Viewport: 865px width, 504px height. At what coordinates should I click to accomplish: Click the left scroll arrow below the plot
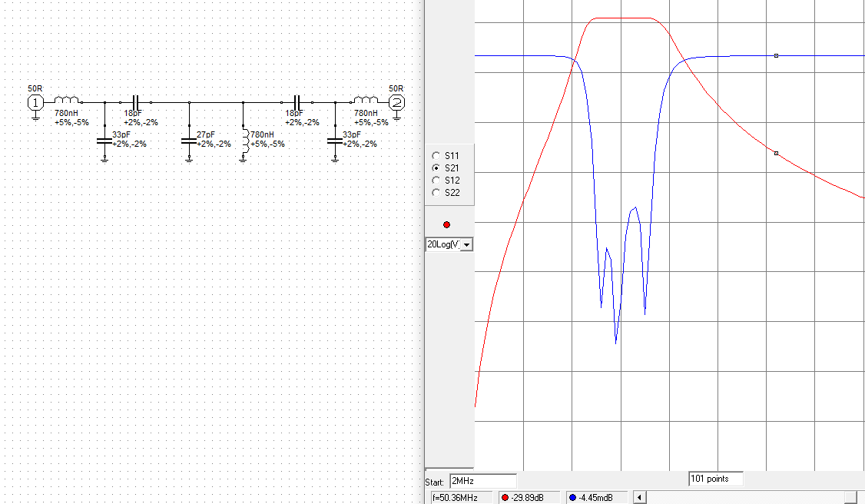coord(638,498)
